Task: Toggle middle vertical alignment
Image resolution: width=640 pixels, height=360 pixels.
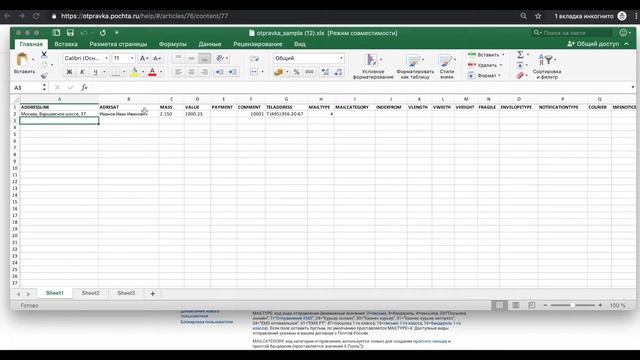Action: [191, 58]
